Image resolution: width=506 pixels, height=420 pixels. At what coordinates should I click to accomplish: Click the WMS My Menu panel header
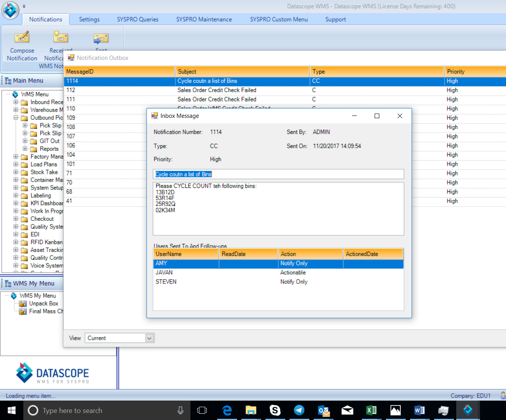pyautogui.click(x=33, y=283)
